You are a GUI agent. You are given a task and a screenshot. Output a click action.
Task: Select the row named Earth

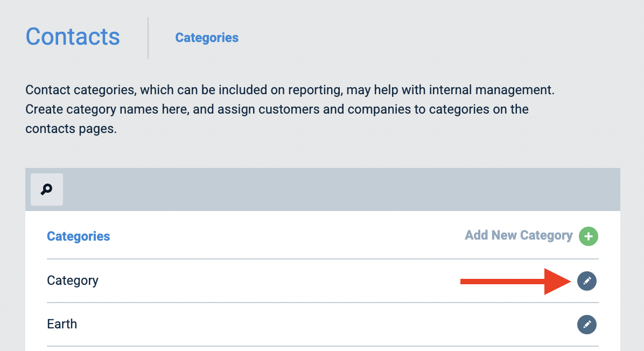coord(323,324)
